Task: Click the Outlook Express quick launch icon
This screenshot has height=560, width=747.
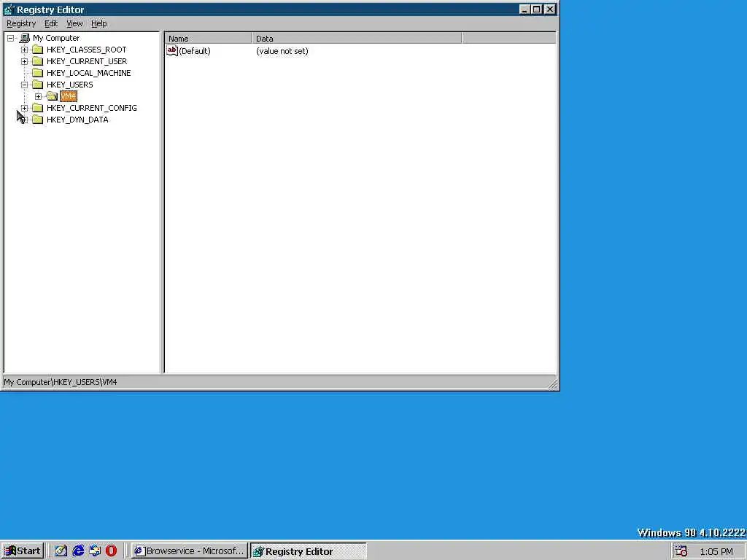Action: (94, 551)
